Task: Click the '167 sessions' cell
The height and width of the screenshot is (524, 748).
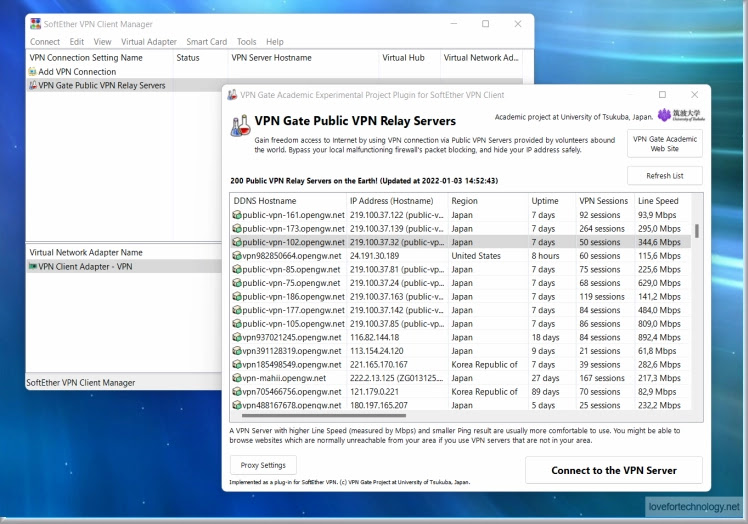Action: point(602,378)
